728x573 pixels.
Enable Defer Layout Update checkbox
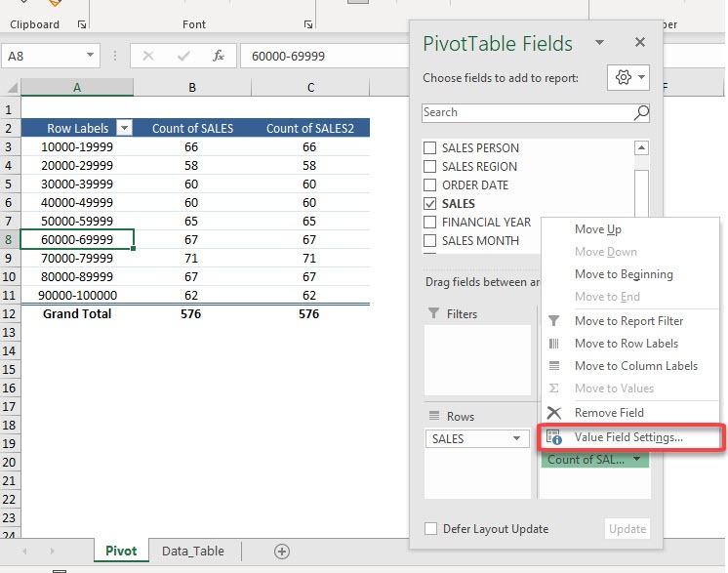pyautogui.click(x=430, y=528)
